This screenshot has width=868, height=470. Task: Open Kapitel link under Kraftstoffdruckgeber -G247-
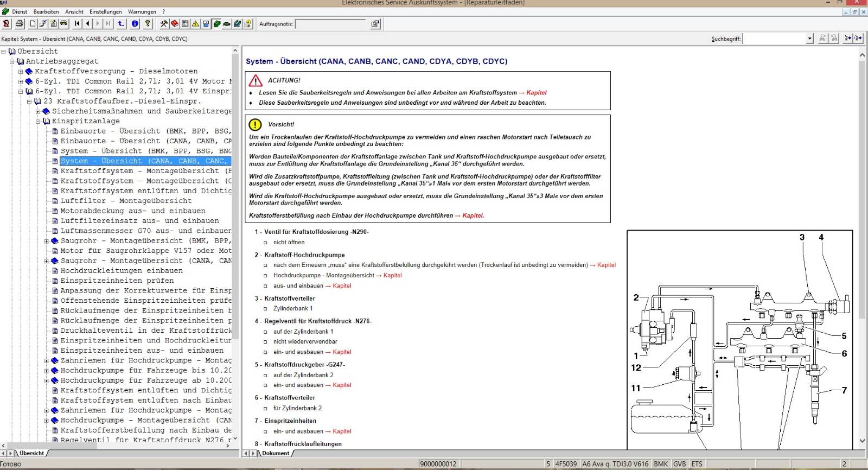point(342,385)
